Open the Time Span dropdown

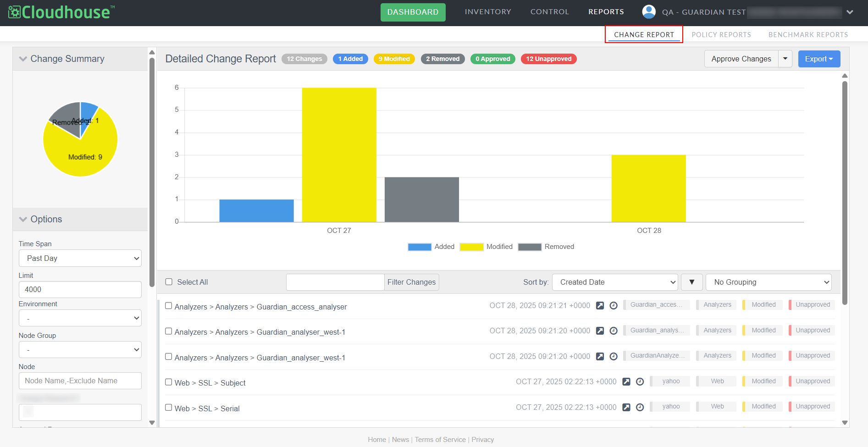coord(80,258)
